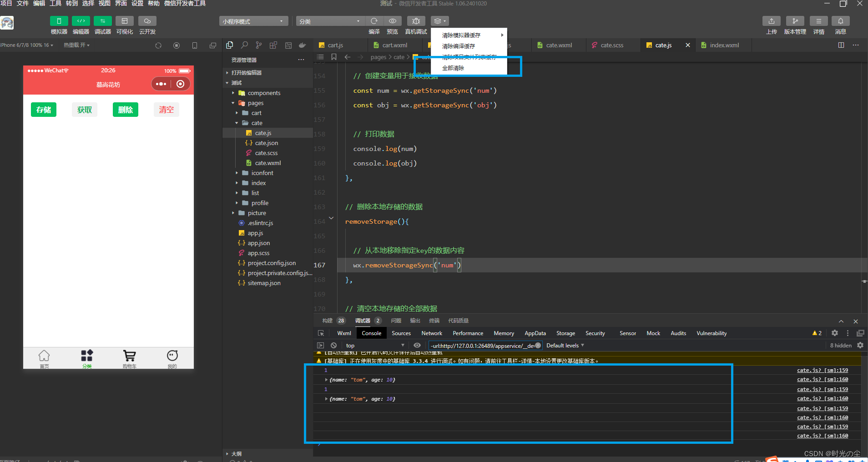Image resolution: width=868 pixels, height=462 pixels.
Task: Click the simulator detach window icon
Action: point(213,45)
